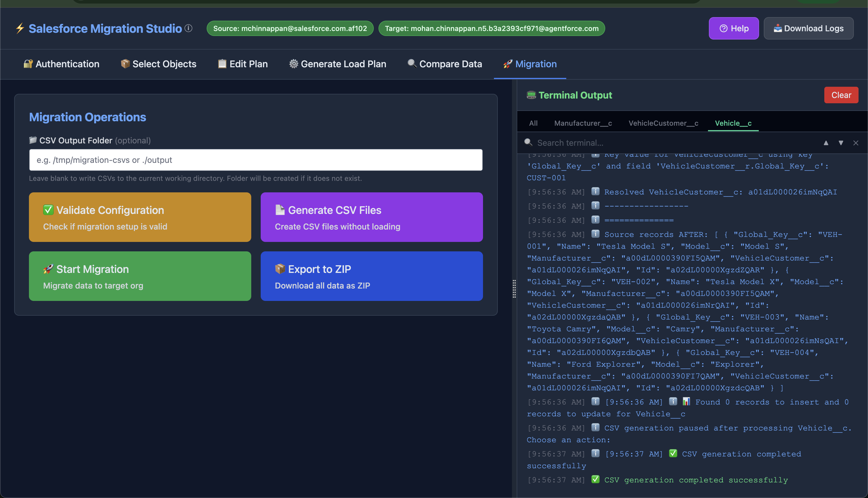The height and width of the screenshot is (498, 868).
Task: Click Download Logs button
Action: [x=808, y=28]
